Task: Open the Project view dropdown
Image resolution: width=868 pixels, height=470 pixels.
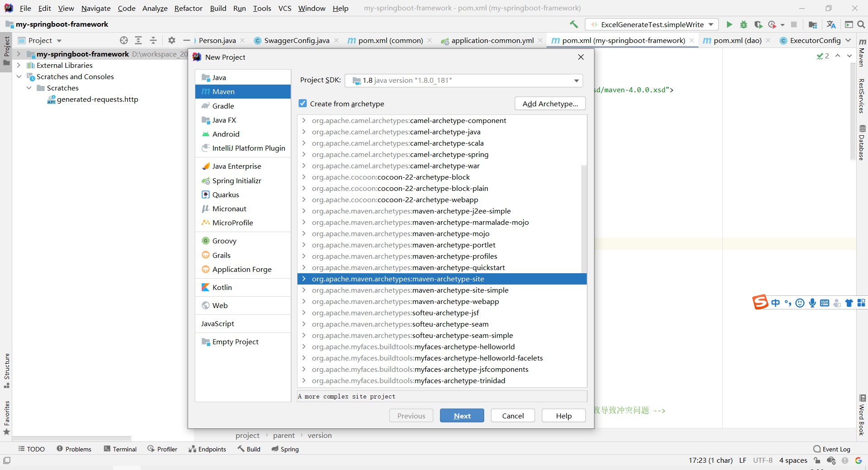Action: (40, 40)
